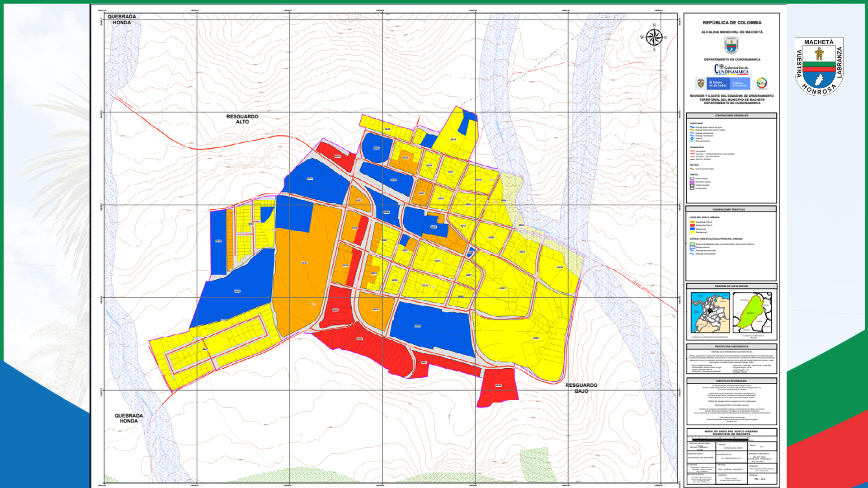868x488 pixels.
Task: Click the compass rose on the map
Action: [654, 38]
